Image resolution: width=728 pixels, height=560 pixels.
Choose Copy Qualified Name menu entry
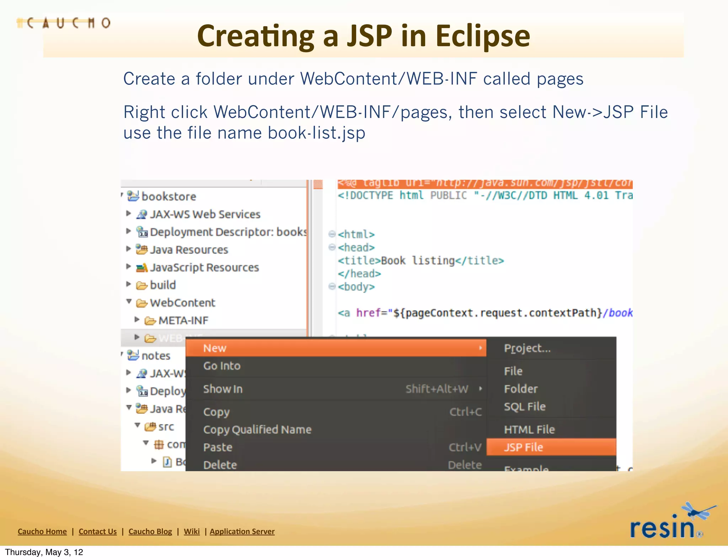pyautogui.click(x=257, y=430)
